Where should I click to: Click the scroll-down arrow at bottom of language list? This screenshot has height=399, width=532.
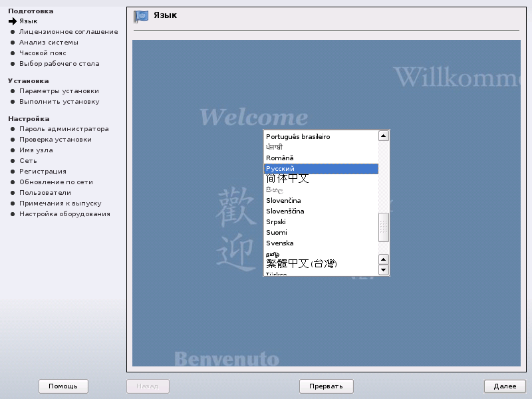pos(383,270)
